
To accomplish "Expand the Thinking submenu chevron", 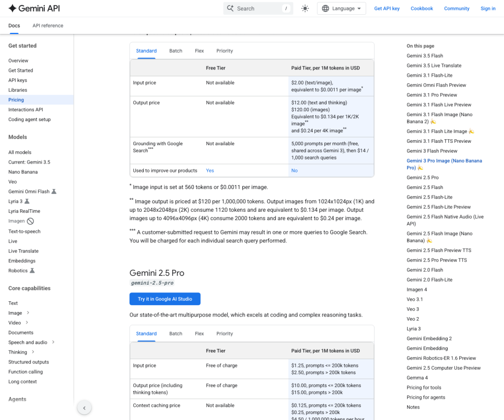I will 33,352.
